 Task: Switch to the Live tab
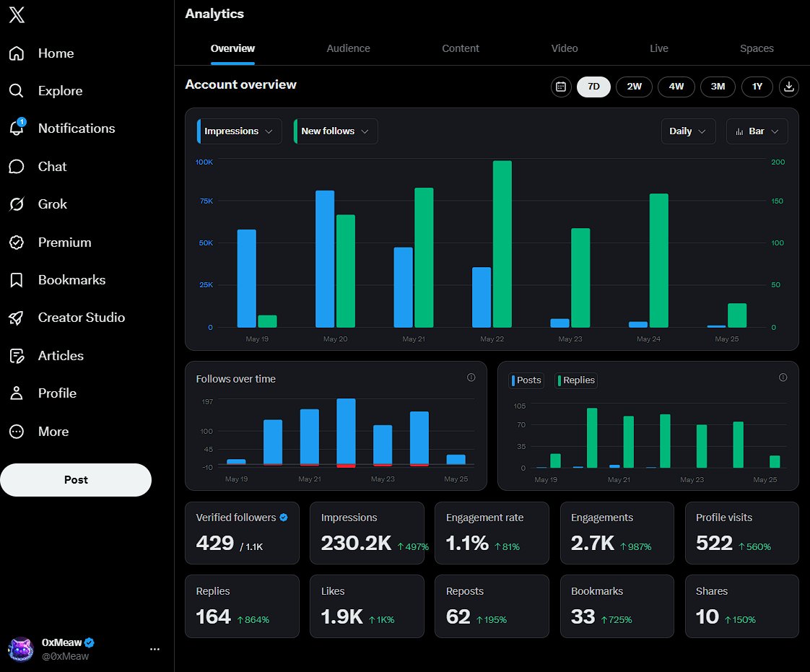coord(658,48)
